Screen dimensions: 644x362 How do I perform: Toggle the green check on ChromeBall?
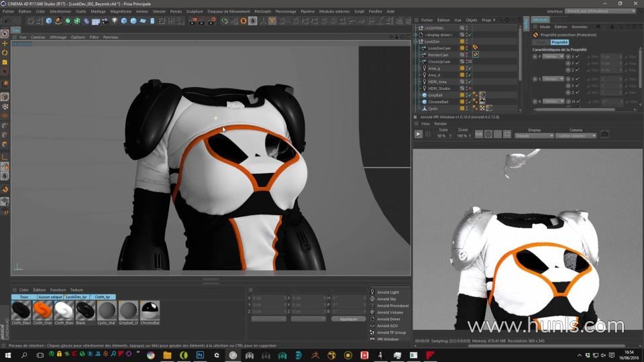point(470,102)
